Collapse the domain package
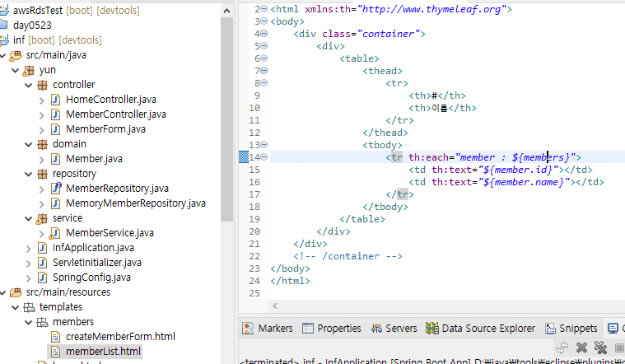Image resolution: width=625 pixels, height=364 pixels. [x=28, y=144]
